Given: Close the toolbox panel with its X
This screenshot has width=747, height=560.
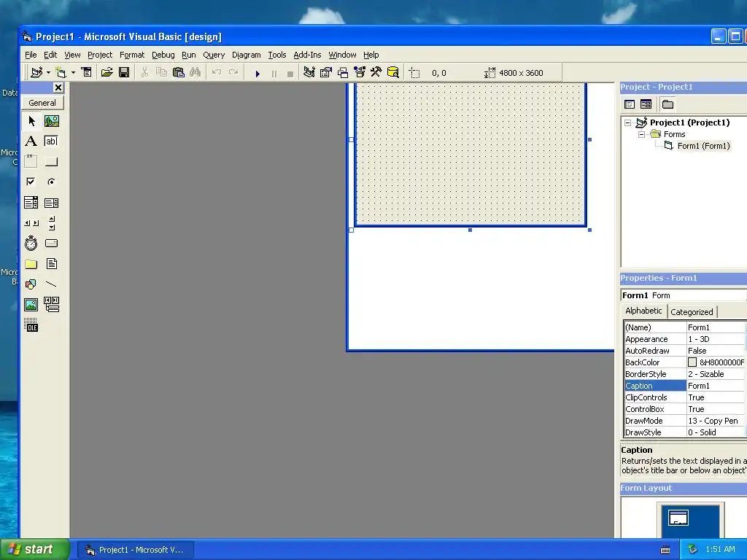Looking at the screenshot, I should (58, 87).
